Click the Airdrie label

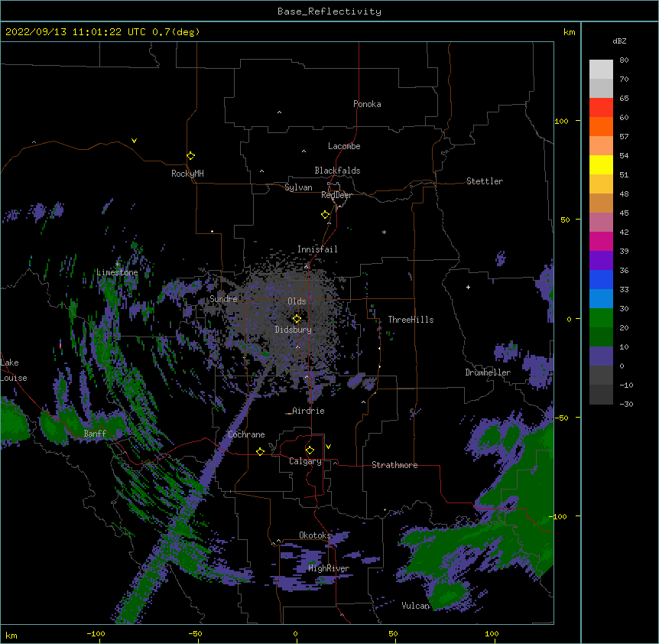(308, 411)
